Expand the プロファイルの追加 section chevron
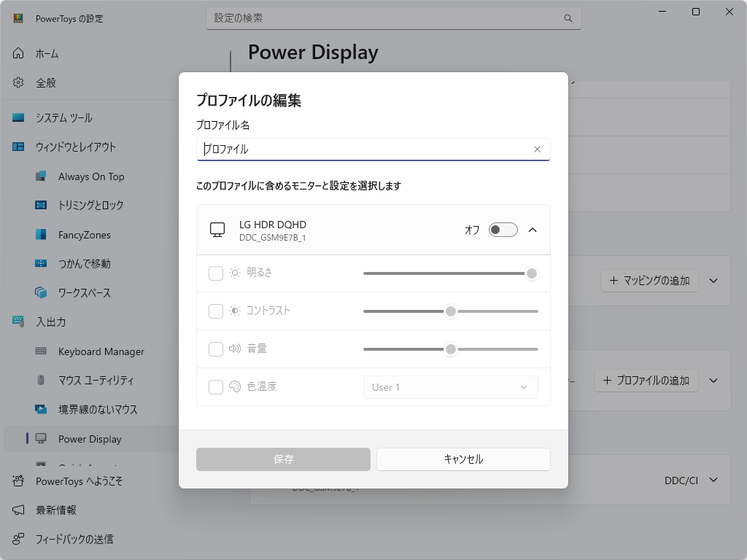Screen dimensions: 747x560 point(713,381)
